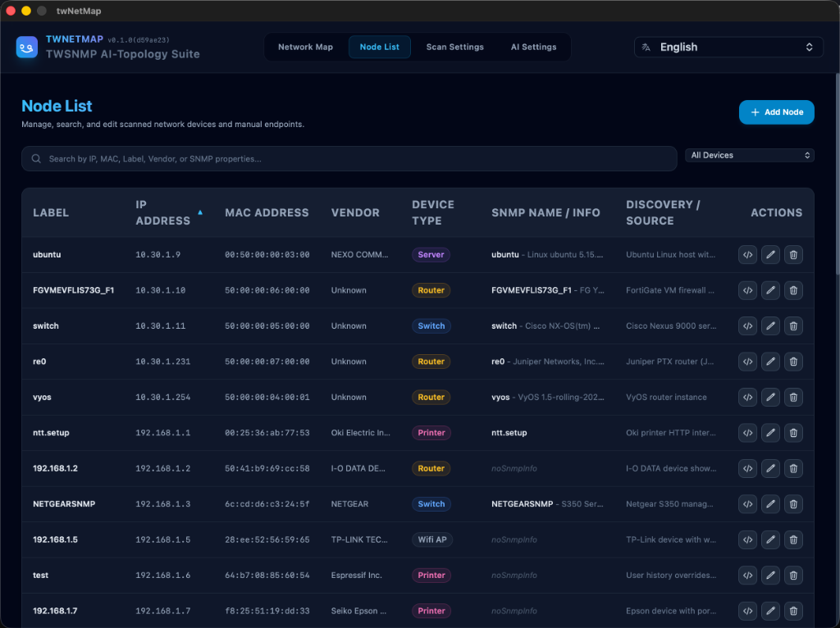Click the search nodes input field
This screenshot has height=628, width=840.
point(349,159)
